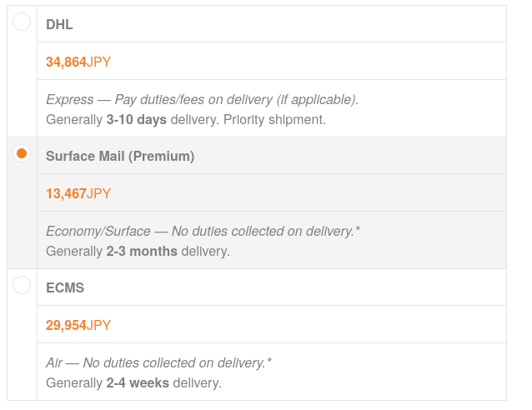Select the ECMS shipping radio button

click(22, 285)
